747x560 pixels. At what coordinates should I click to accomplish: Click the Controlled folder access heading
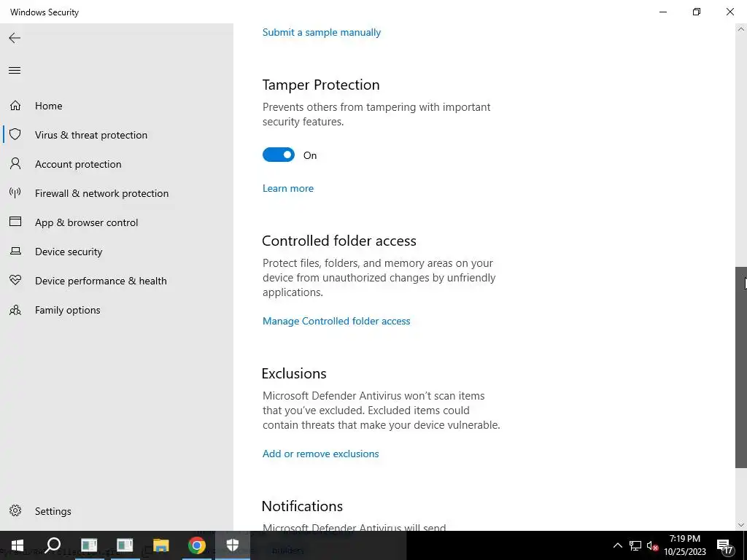(339, 241)
